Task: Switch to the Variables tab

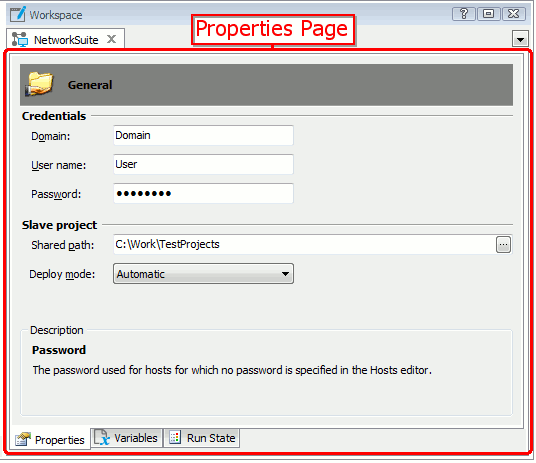Action: [126, 438]
